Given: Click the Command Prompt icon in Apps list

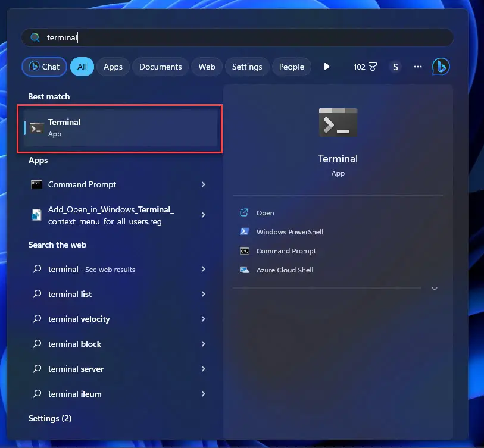Looking at the screenshot, I should [x=36, y=184].
